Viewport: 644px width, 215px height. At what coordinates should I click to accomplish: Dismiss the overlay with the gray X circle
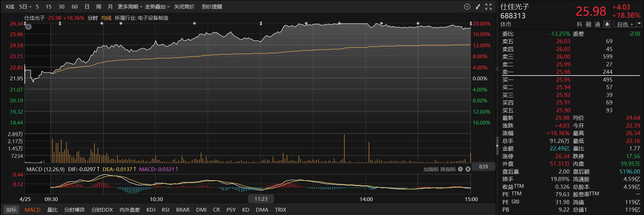29,27
